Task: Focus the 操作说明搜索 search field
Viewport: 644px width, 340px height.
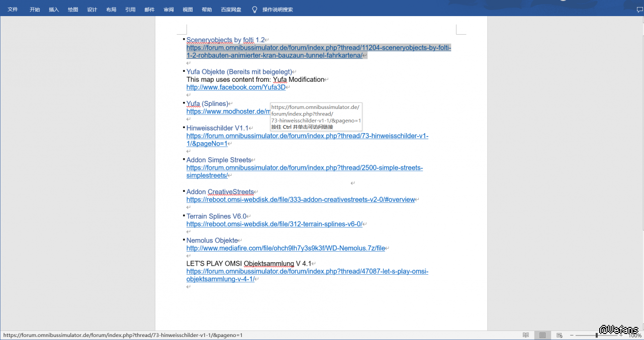Action: (278, 10)
